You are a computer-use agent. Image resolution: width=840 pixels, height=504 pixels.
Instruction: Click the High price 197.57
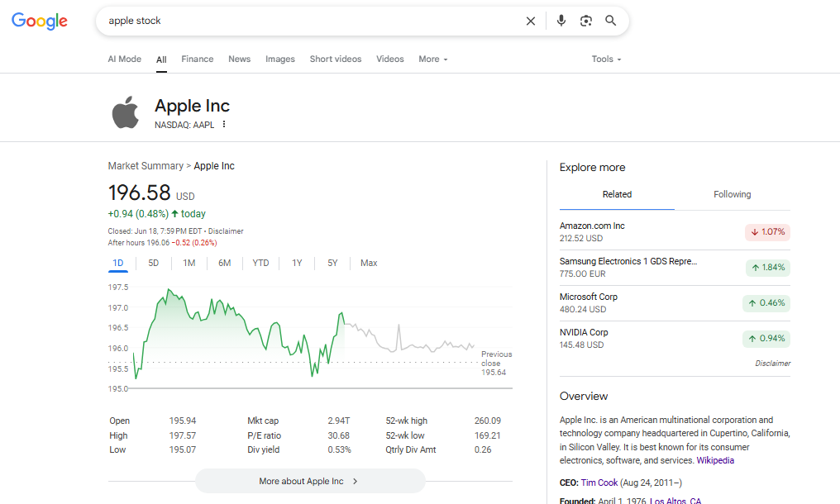[x=183, y=436]
